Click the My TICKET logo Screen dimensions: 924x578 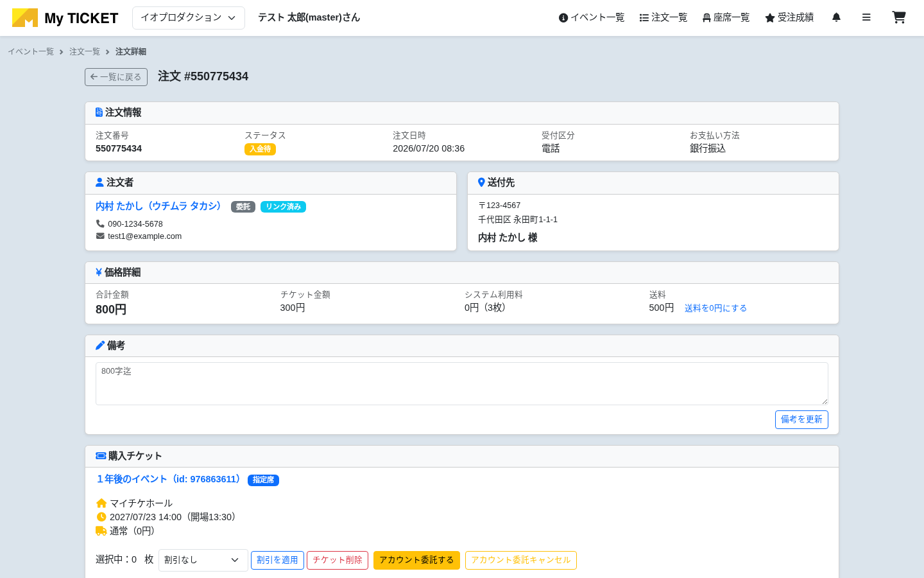point(65,18)
